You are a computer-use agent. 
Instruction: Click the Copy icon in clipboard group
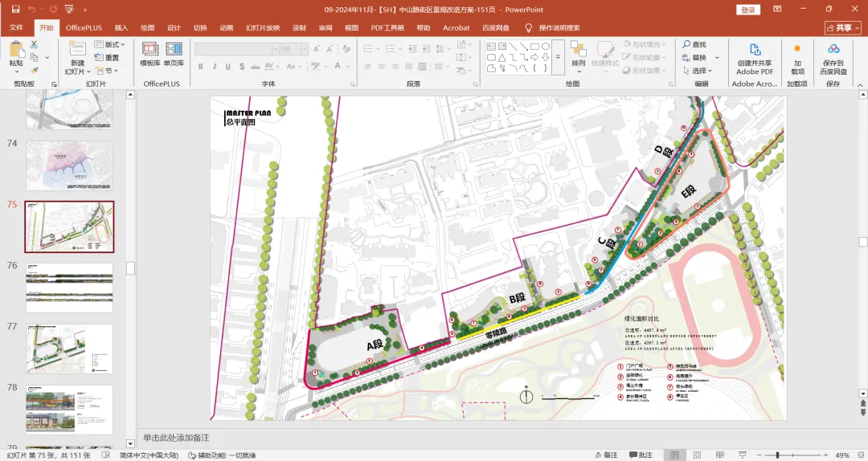35,58
